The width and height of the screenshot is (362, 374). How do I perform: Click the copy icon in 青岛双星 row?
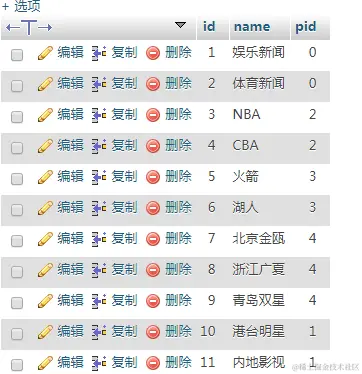click(x=99, y=301)
